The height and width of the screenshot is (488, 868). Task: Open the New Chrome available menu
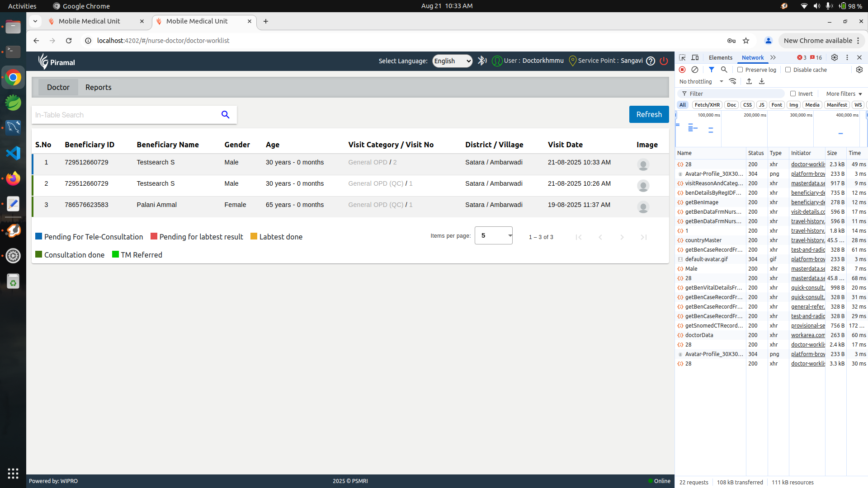(822, 41)
